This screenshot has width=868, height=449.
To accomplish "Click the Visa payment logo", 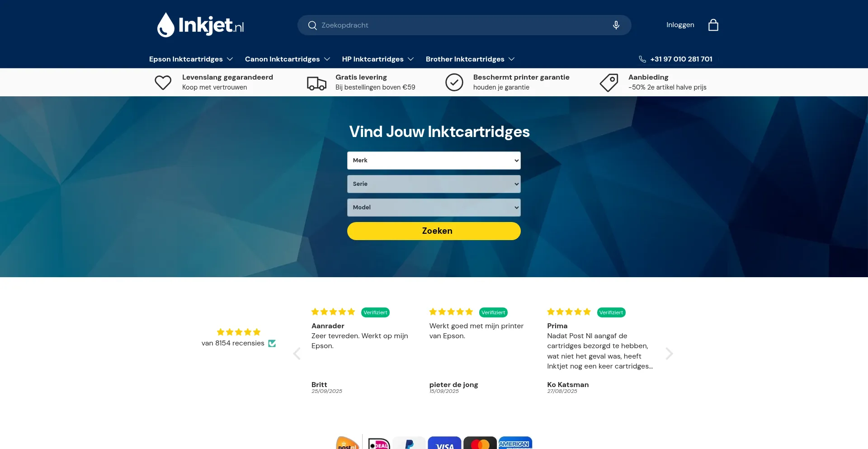I will (x=444, y=443).
